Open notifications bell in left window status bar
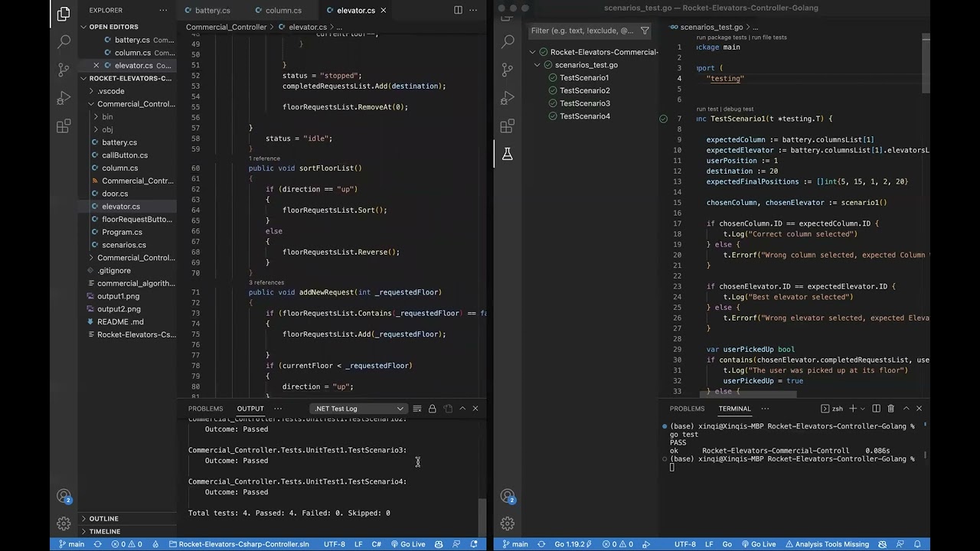This screenshot has height=551, width=980. point(474,544)
